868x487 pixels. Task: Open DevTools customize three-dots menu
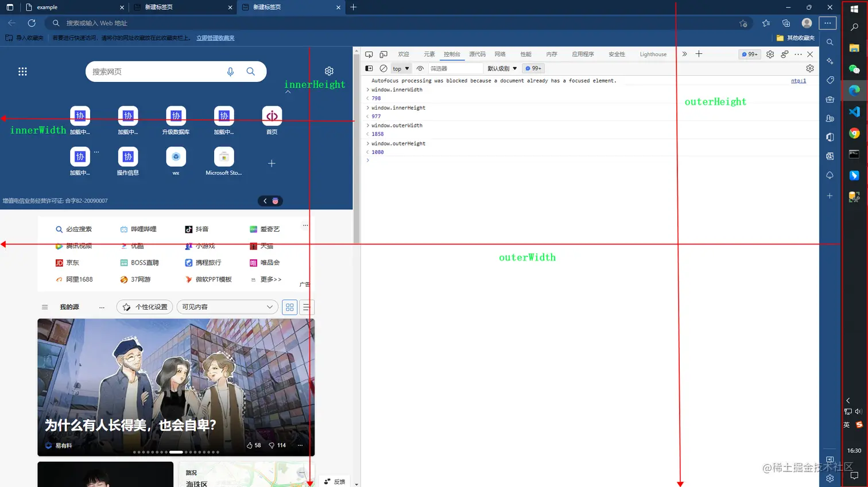(798, 54)
